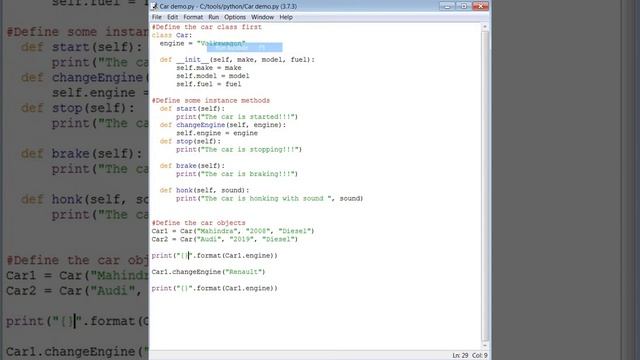Click the engine = "Volkswagon" line

202,43
